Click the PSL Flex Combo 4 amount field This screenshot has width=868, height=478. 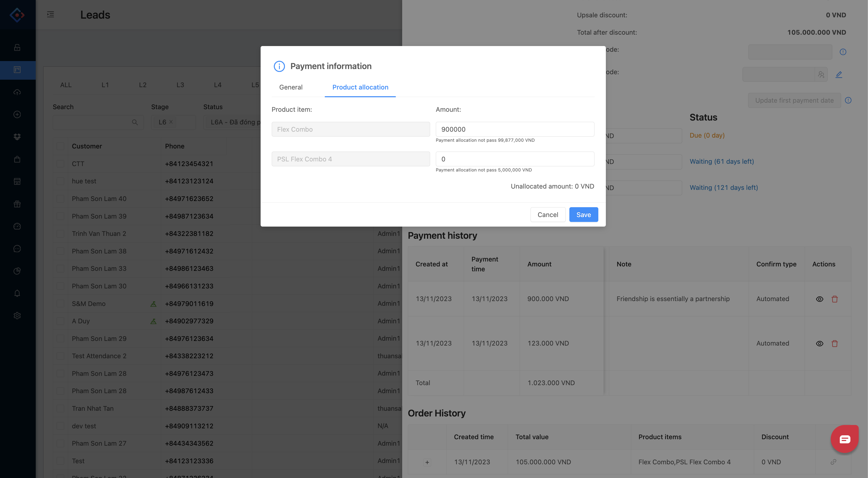point(514,159)
